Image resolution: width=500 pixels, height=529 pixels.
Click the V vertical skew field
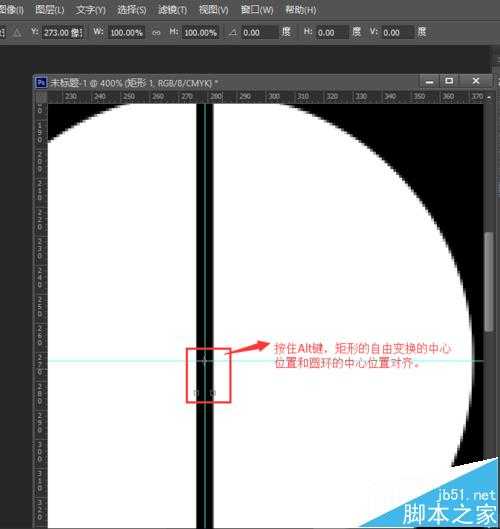click(398, 33)
